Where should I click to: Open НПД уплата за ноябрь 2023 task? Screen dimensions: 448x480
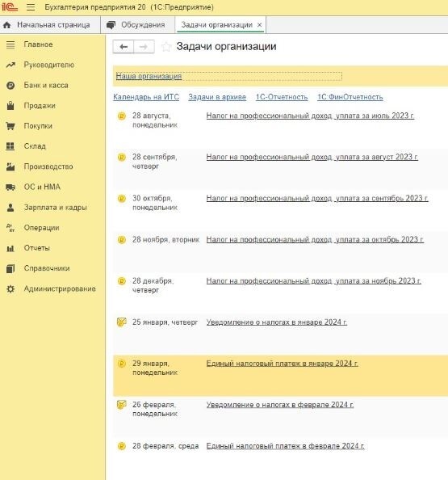314,281
